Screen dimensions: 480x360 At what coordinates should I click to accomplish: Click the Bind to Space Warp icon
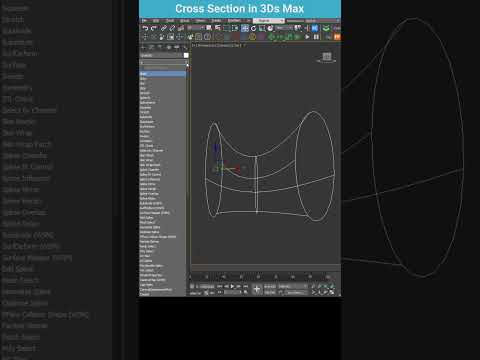tap(181, 28)
